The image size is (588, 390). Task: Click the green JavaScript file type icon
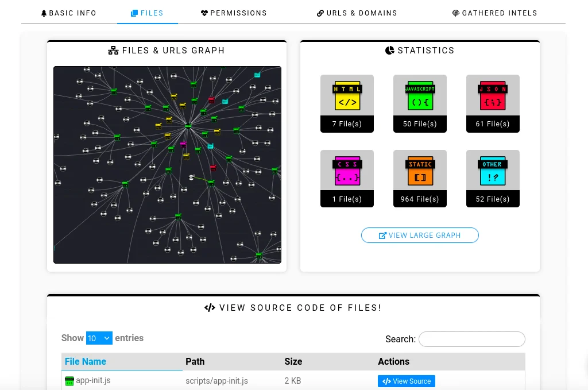(x=420, y=96)
